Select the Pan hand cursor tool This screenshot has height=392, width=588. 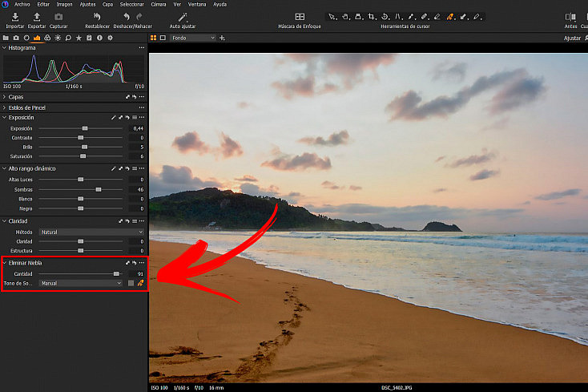[x=345, y=17]
